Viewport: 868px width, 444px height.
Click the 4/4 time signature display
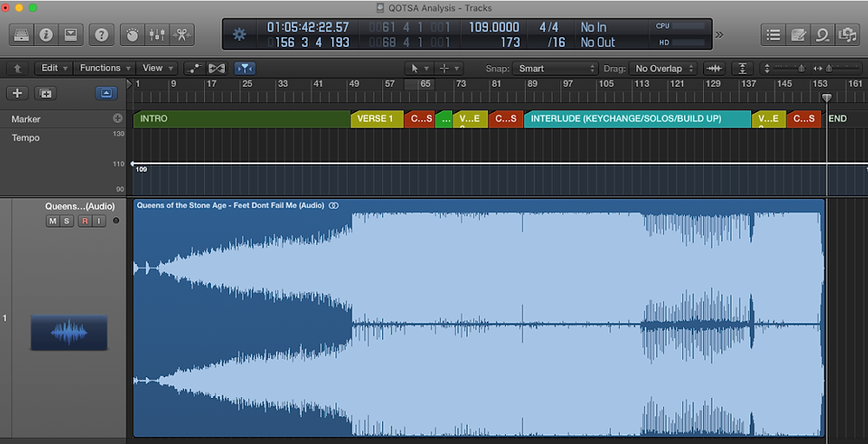pyautogui.click(x=549, y=27)
